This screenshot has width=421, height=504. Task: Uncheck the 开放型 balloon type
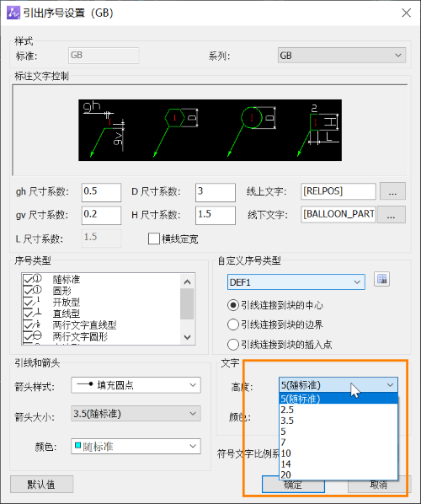(28, 302)
